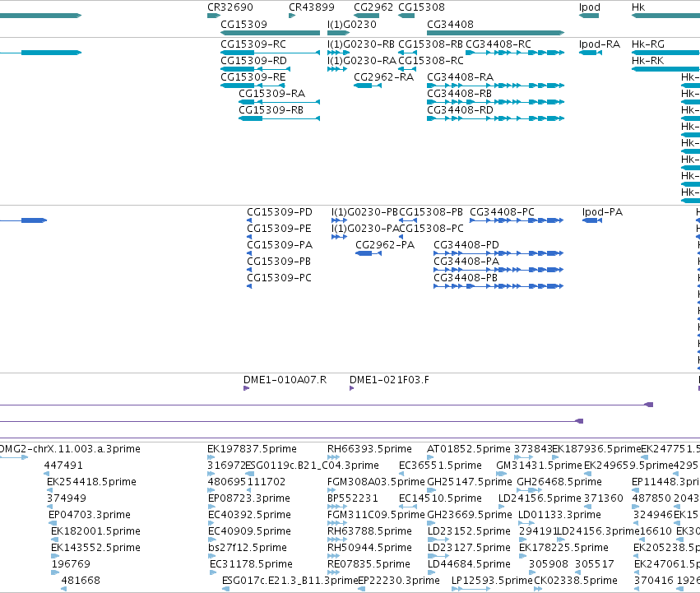Select the l(1)G0230-PB protein label
The height and width of the screenshot is (593, 700).
point(364,212)
